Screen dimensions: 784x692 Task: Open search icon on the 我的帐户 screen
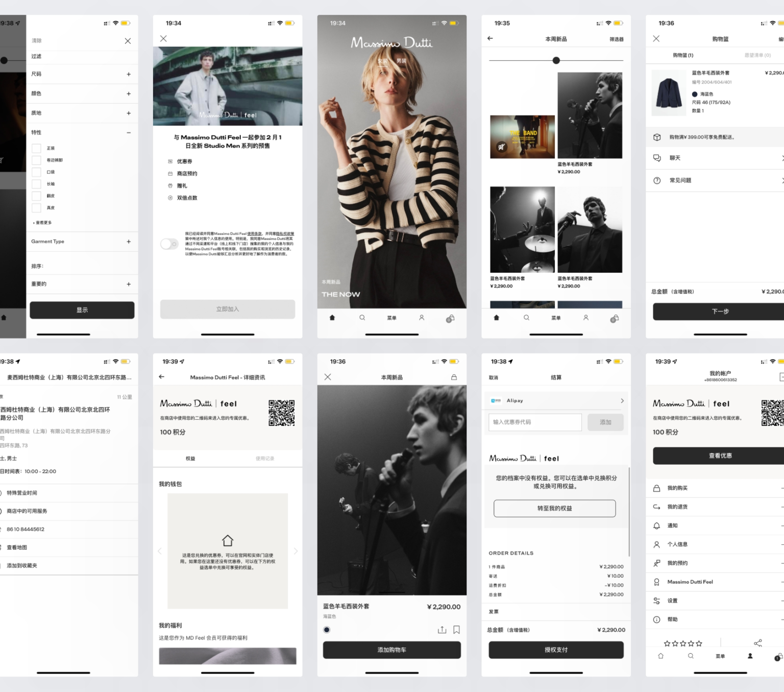tap(691, 656)
